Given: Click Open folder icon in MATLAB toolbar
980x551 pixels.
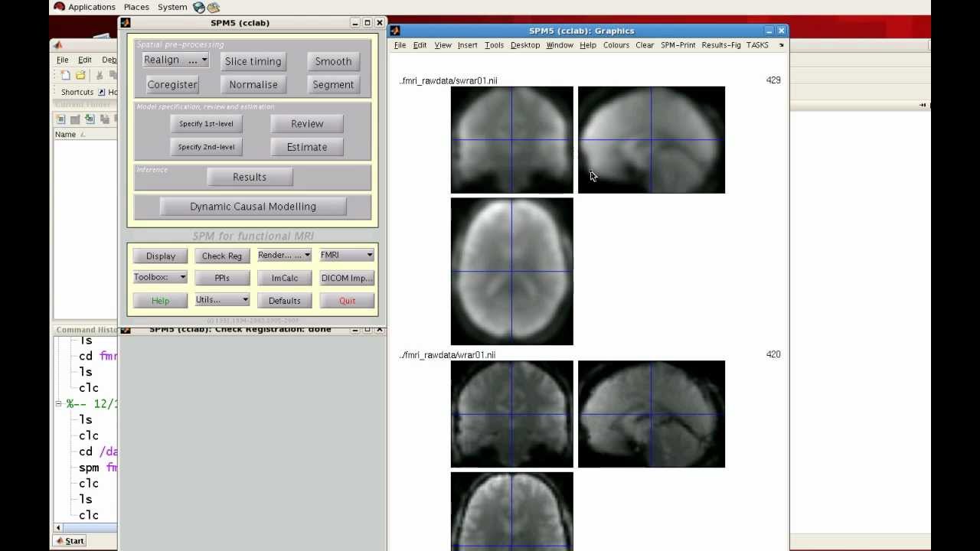Looking at the screenshot, I should [x=80, y=75].
